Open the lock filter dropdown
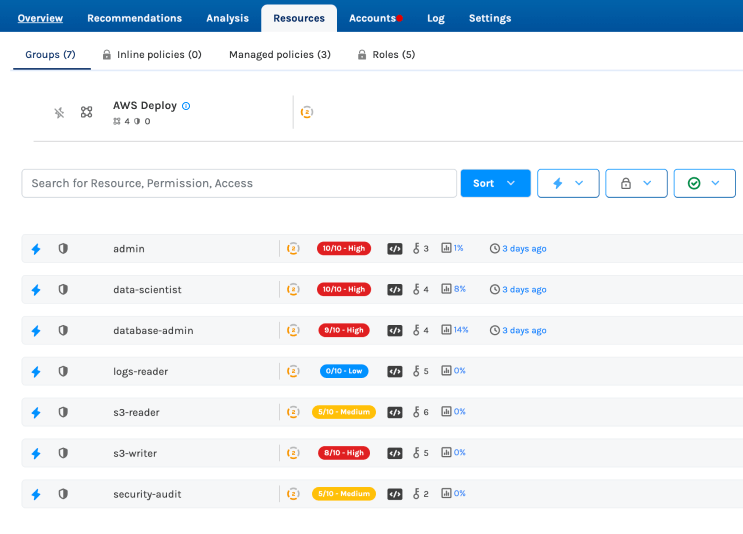The width and height of the screenshot is (743, 534). [x=636, y=183]
